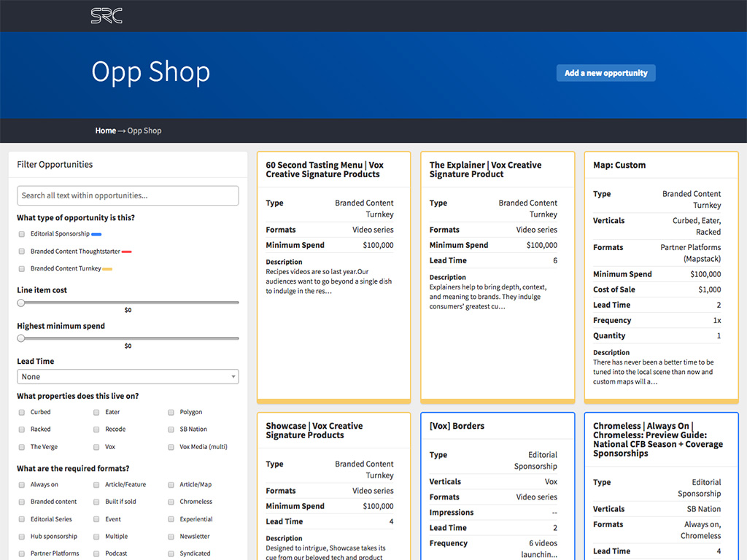
Task: Open the Map: Custom opportunity title
Action: point(619,166)
